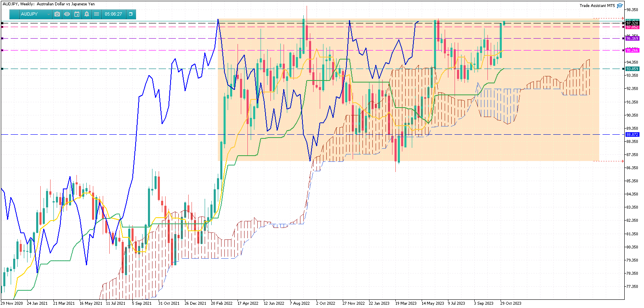Image resolution: width=644 pixels, height=308 pixels.
Task: Select the blue 88.872 price level label
Action: coord(632,134)
